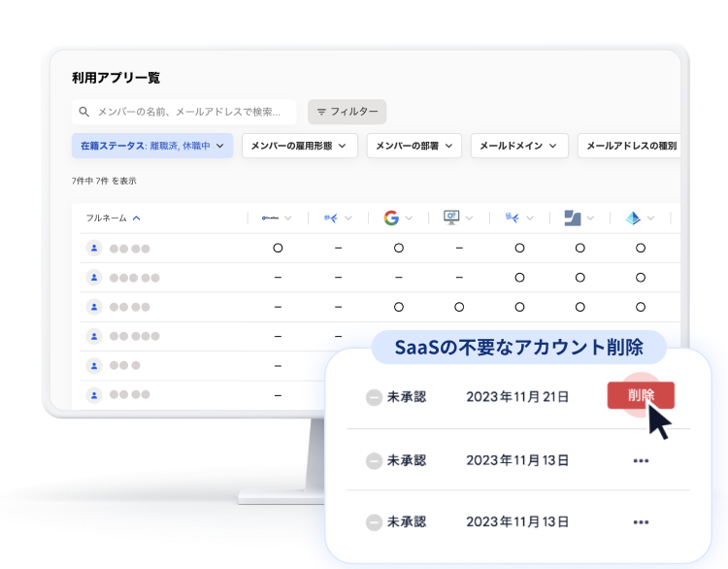Sort by the フルネーム column header
728x569 pixels.
(107, 218)
